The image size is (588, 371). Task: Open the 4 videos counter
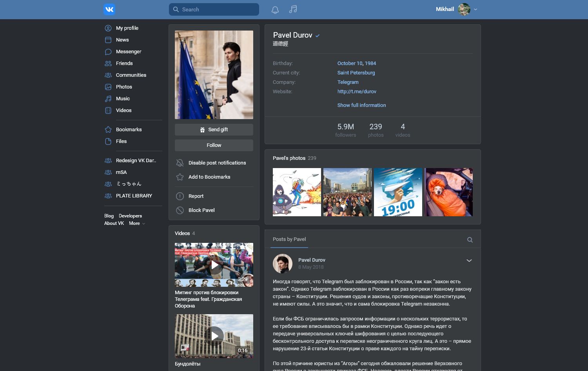403,130
